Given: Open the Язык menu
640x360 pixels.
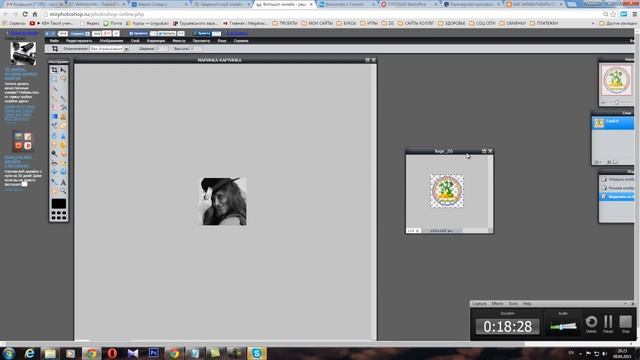Looking at the screenshot, I should [x=222, y=41].
